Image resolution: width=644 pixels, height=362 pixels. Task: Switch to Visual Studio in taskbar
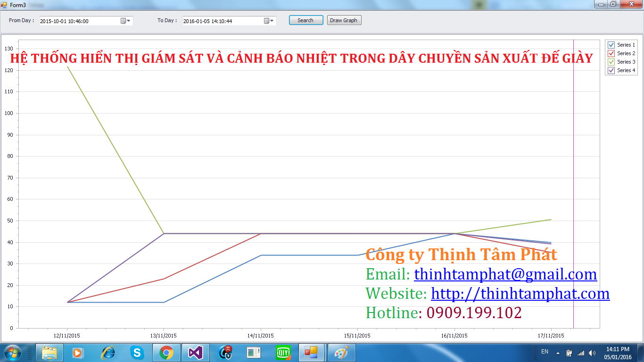(x=195, y=352)
